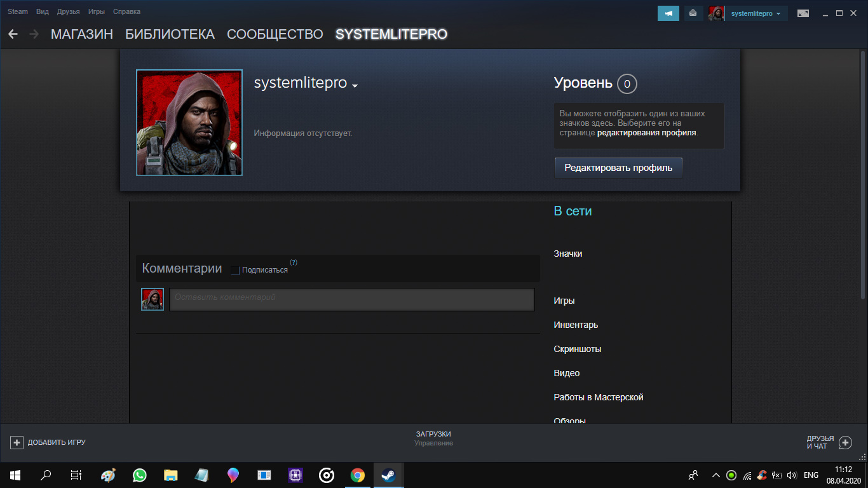
Task: Open WhatsApp from the taskbar
Action: (140, 475)
